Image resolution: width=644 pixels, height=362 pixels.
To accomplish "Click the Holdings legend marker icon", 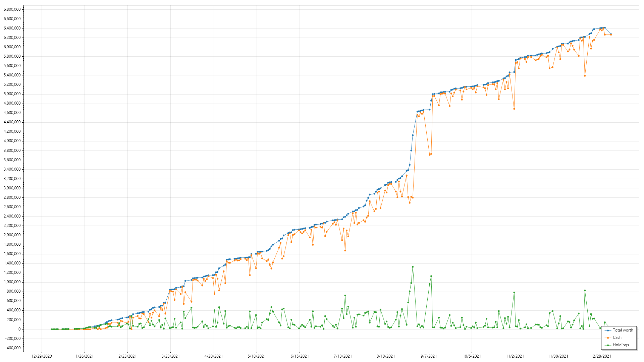I will [608, 345].
